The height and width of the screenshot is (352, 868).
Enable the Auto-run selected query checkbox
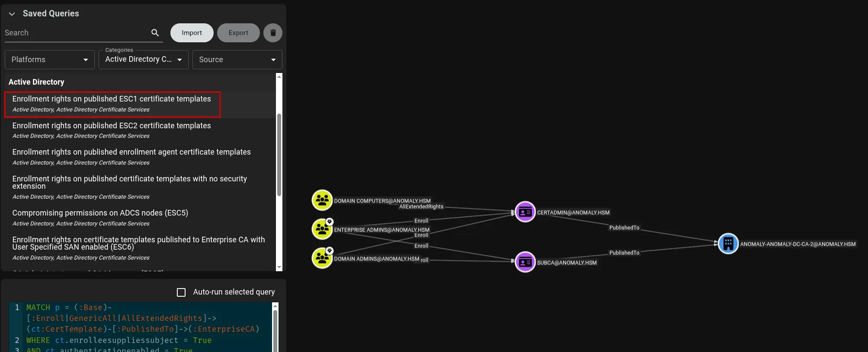[181, 292]
